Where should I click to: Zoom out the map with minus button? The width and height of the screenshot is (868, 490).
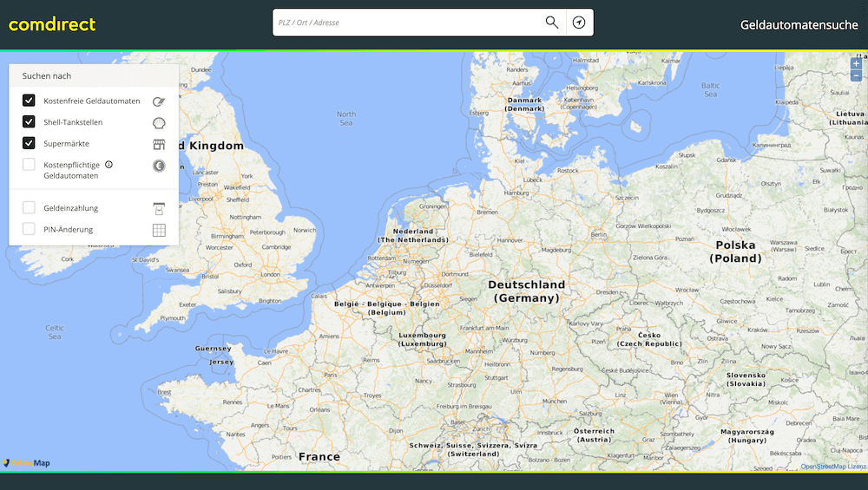pyautogui.click(x=856, y=75)
